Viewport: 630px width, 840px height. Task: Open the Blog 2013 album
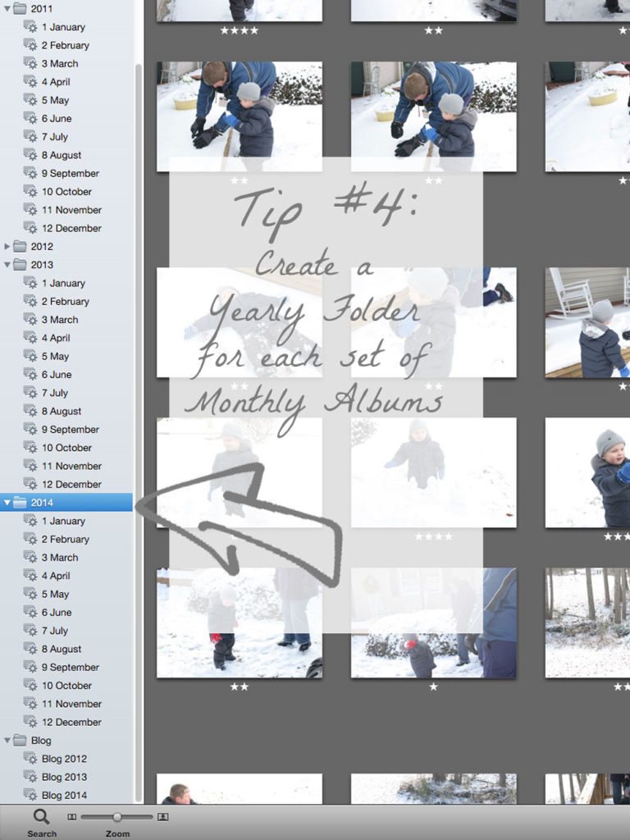coord(64,777)
